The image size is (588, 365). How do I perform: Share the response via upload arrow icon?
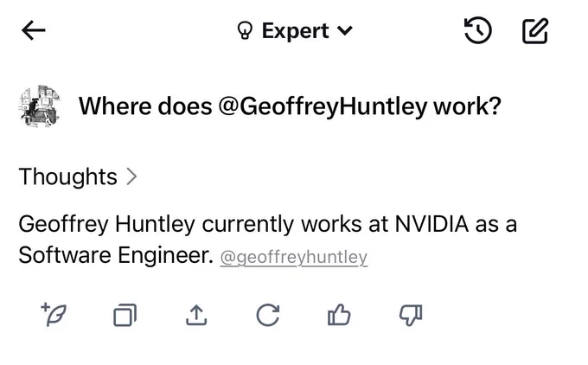click(x=196, y=316)
